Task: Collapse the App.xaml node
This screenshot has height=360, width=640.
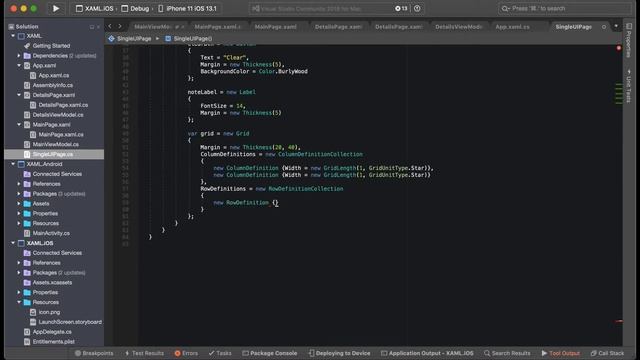Action: tap(19, 65)
